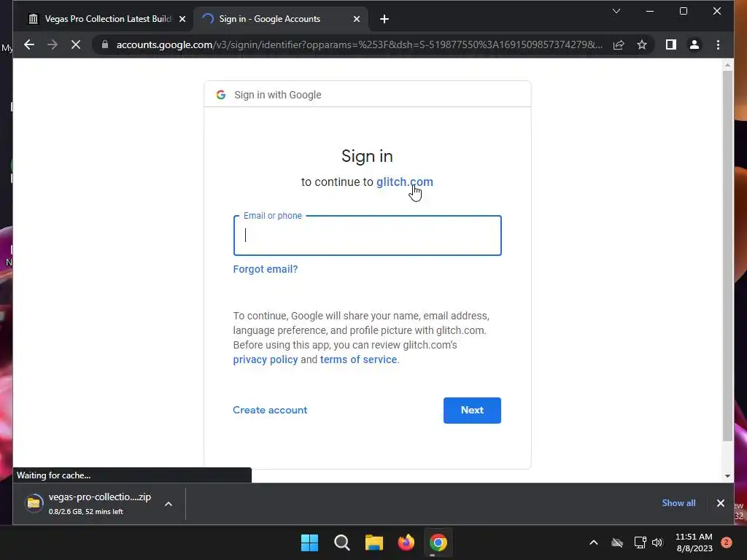Click the page's vertical scrollbar thumb
Viewport: 747px width, 560px height.
coord(727,256)
